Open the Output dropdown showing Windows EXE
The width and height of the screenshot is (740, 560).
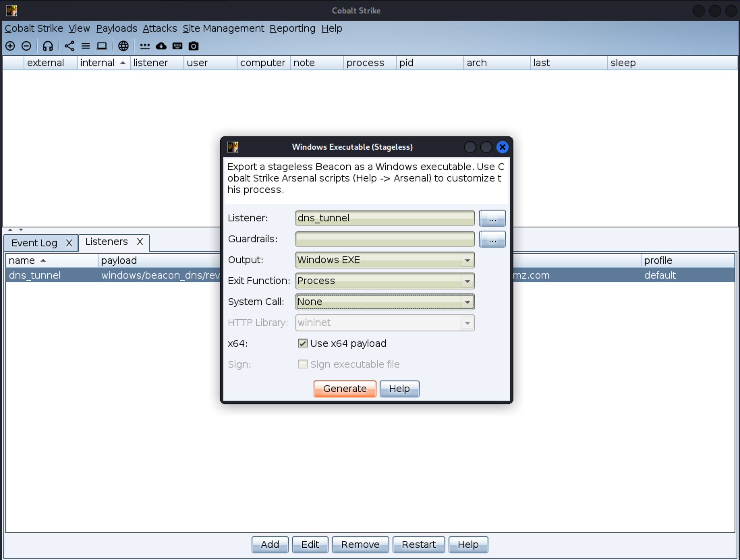click(x=385, y=260)
